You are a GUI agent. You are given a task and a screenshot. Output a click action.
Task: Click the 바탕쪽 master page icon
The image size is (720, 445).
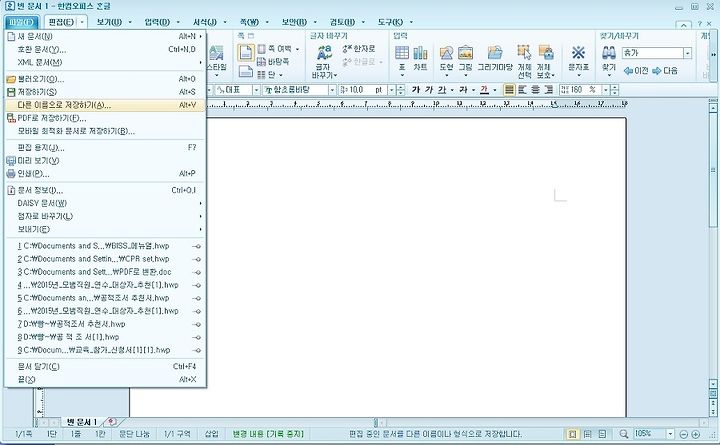coord(261,62)
